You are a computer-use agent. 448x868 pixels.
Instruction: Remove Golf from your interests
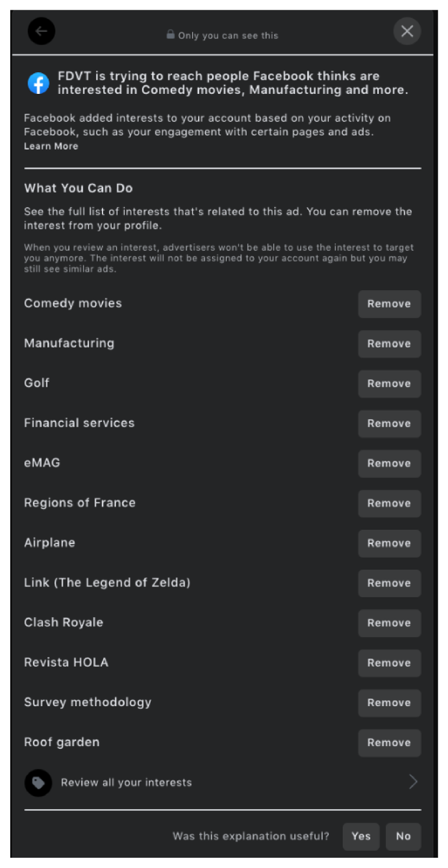[x=389, y=384]
